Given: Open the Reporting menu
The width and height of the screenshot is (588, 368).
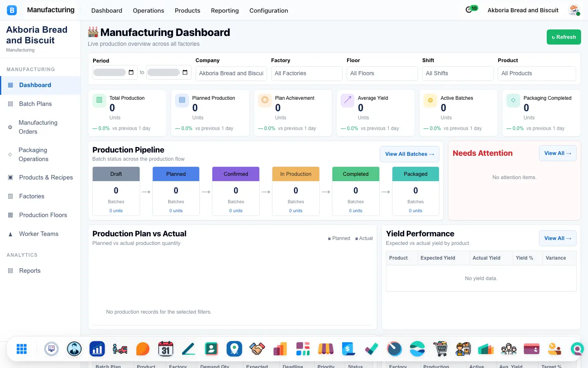Looking at the screenshot, I should 225,11.
